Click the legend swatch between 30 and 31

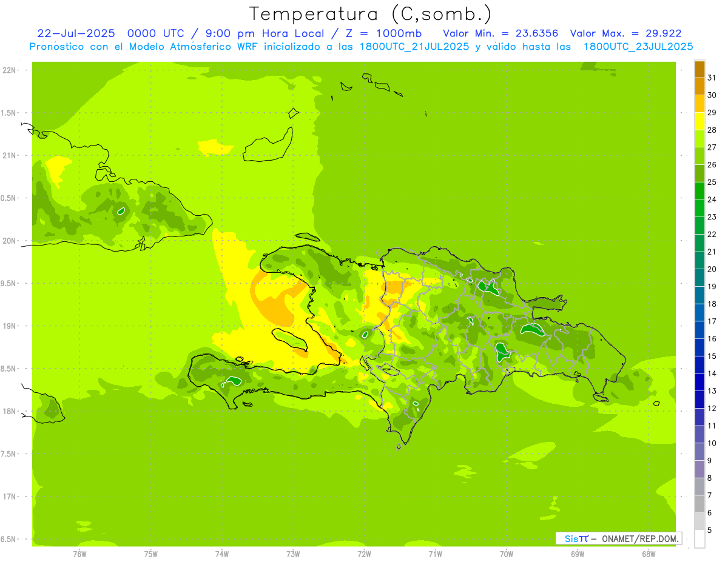point(699,86)
